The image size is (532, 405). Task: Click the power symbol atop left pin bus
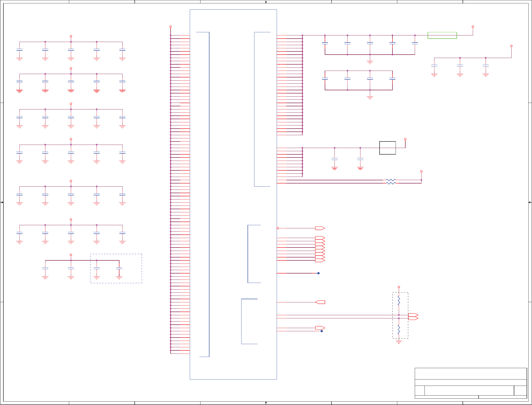[171, 27]
